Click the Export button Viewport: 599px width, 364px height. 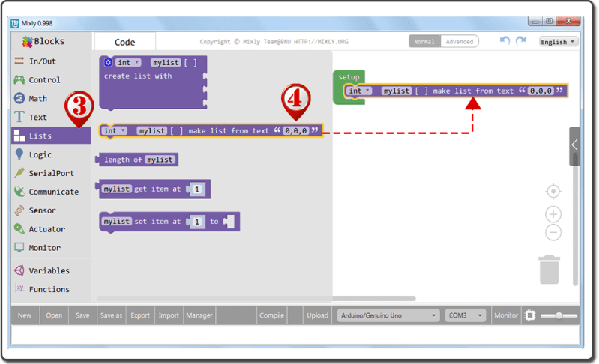(140, 315)
